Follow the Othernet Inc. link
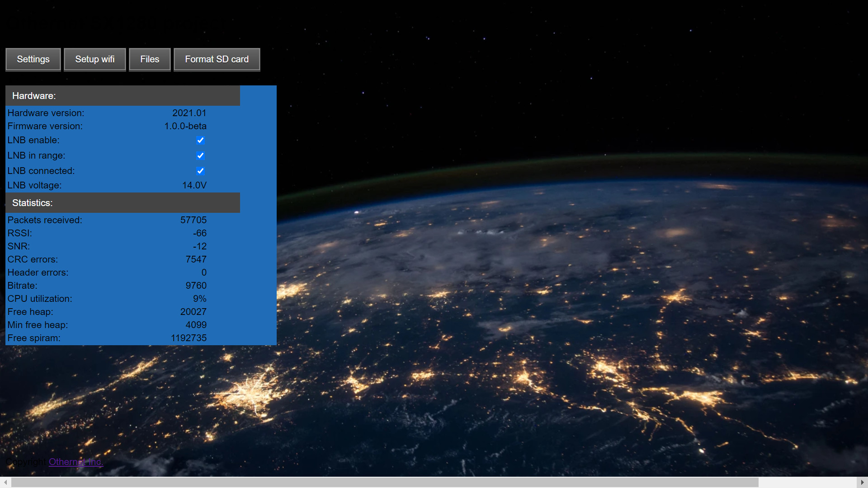The height and width of the screenshot is (488, 868). pyautogui.click(x=76, y=462)
